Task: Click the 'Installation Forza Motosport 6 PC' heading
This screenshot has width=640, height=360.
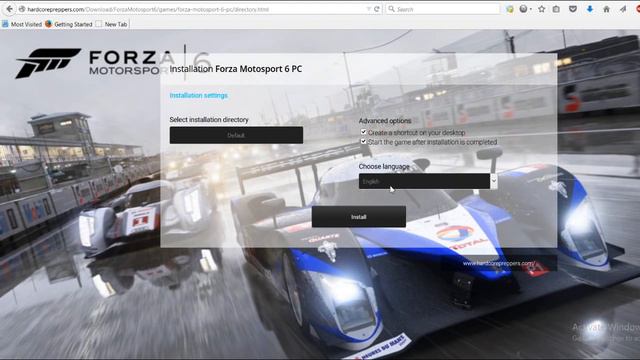Action: (236, 69)
